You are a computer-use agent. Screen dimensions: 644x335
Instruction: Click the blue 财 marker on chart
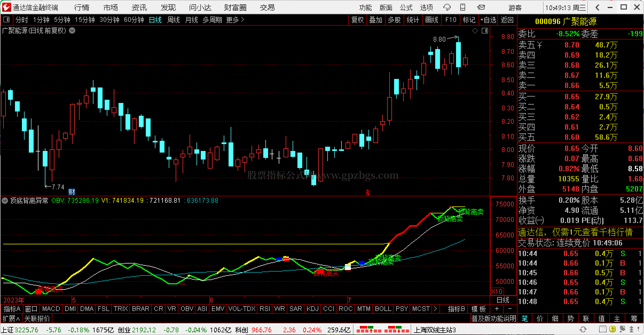point(72,192)
